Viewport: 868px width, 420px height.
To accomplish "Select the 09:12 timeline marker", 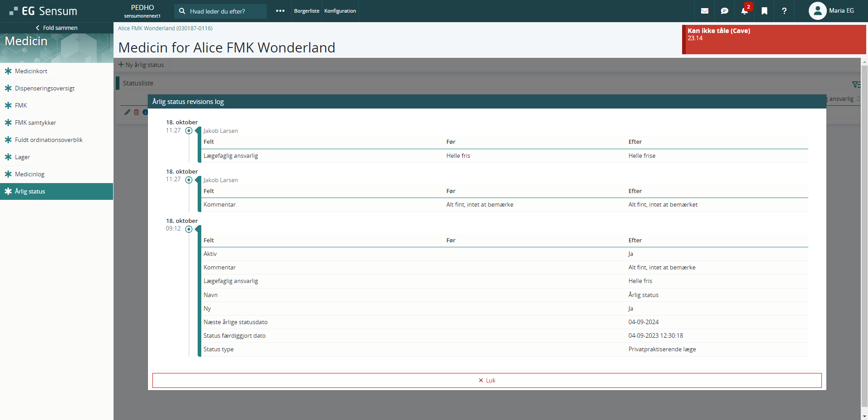I will tap(189, 229).
